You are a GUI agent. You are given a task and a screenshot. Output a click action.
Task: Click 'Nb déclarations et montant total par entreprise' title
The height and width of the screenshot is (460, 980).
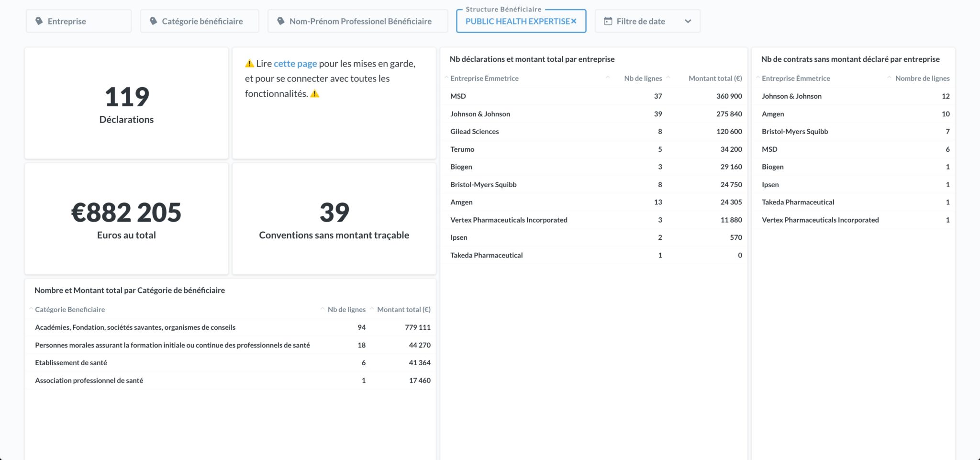coord(532,59)
